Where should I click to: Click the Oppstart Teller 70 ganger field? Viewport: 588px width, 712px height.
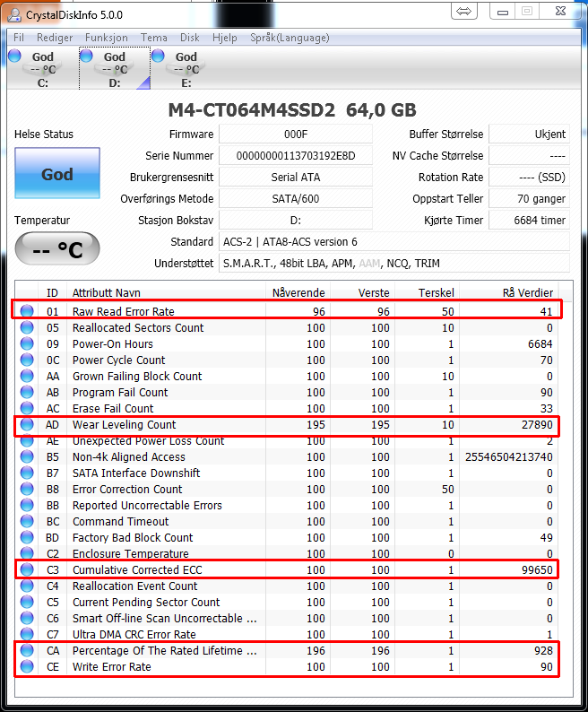click(x=529, y=198)
